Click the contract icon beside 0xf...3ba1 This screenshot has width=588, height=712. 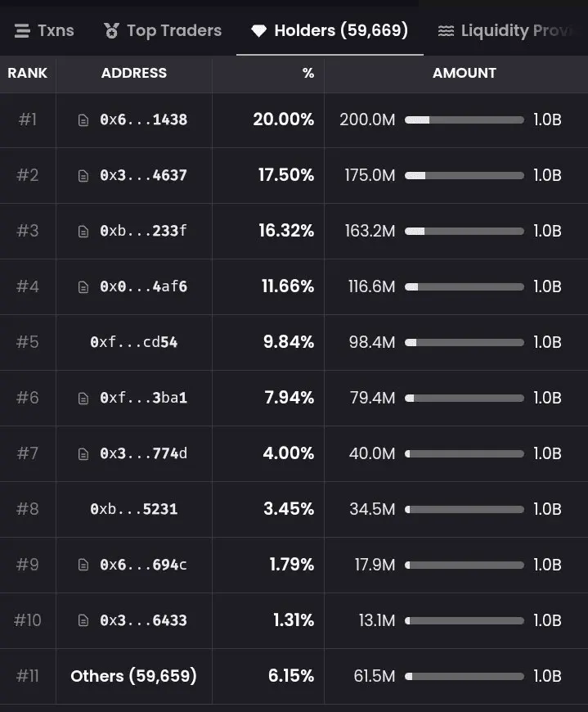pos(83,399)
